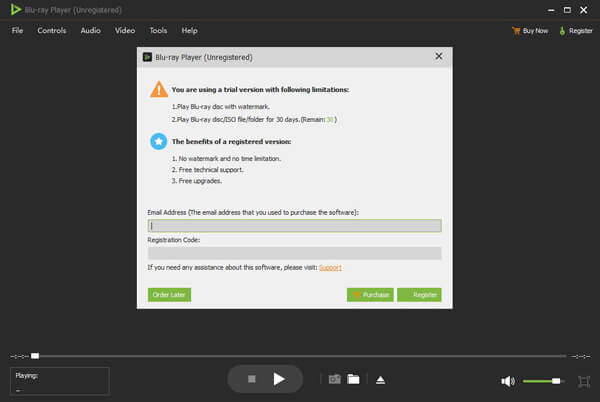The height and width of the screenshot is (402, 600).
Task: Click the 'Registration Code:' label
Action: tap(174, 240)
